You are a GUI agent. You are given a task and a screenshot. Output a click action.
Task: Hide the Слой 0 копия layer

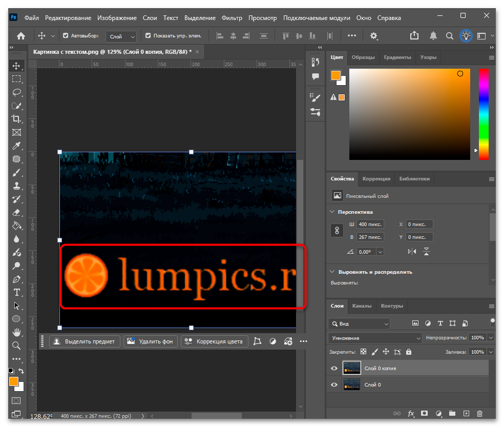334,369
